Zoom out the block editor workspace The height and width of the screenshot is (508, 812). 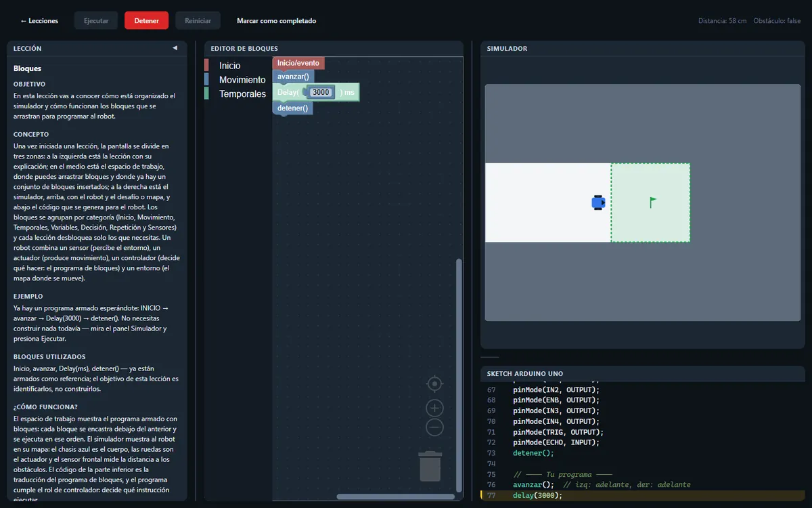coord(434,427)
